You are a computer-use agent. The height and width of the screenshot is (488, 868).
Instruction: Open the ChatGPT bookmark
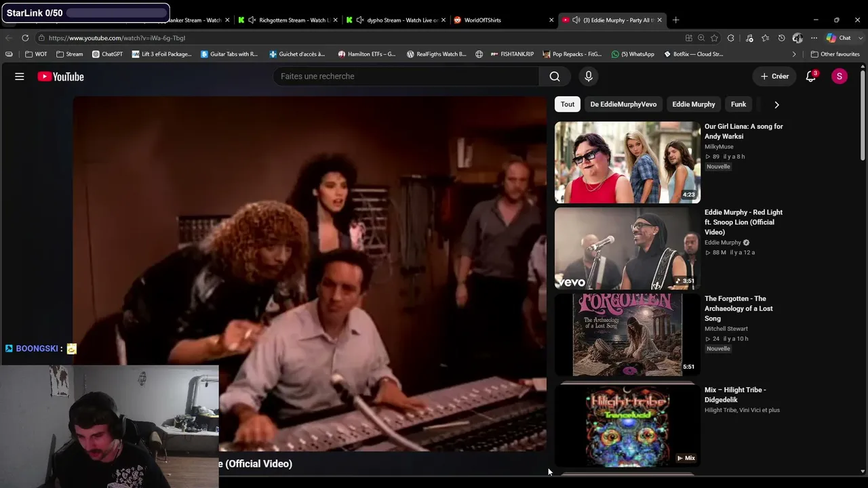coord(107,54)
